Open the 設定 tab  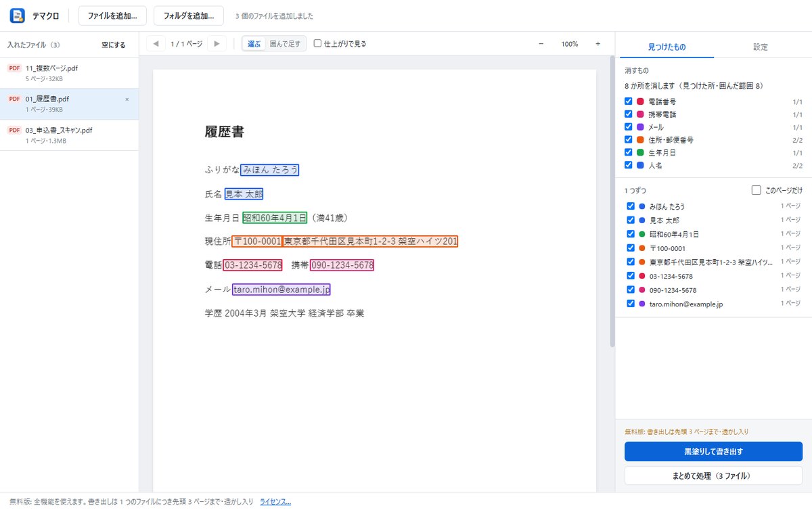pos(760,47)
